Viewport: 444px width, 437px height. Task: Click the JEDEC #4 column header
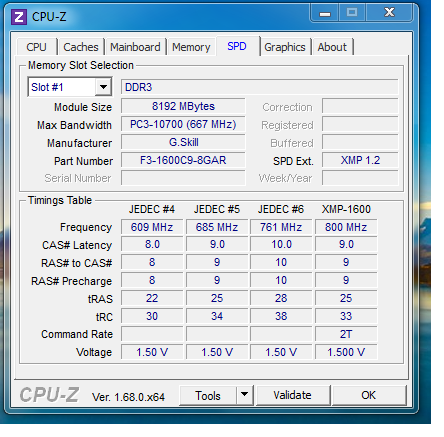pyautogui.click(x=152, y=209)
